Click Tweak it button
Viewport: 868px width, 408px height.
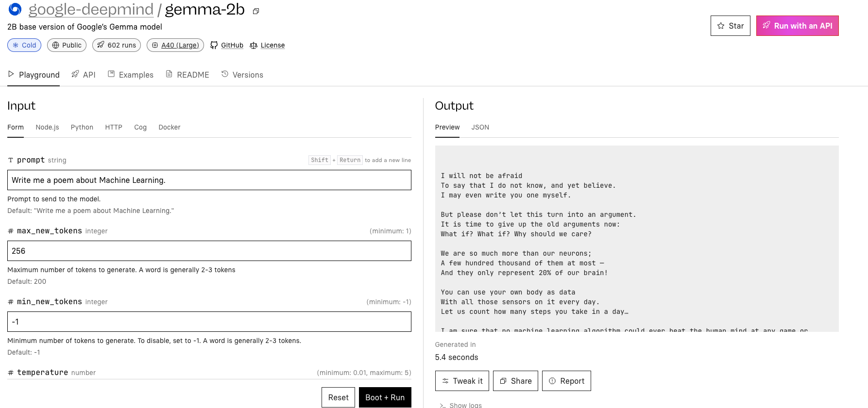tap(462, 381)
